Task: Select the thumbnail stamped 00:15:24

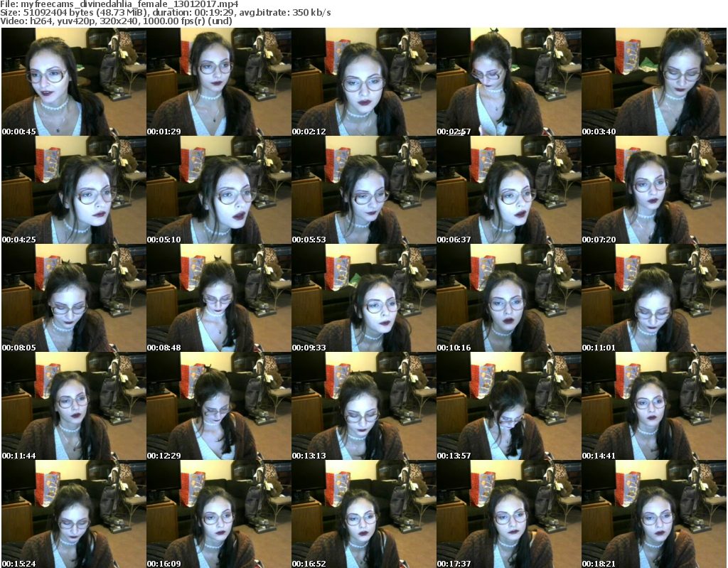Action: (x=74, y=514)
